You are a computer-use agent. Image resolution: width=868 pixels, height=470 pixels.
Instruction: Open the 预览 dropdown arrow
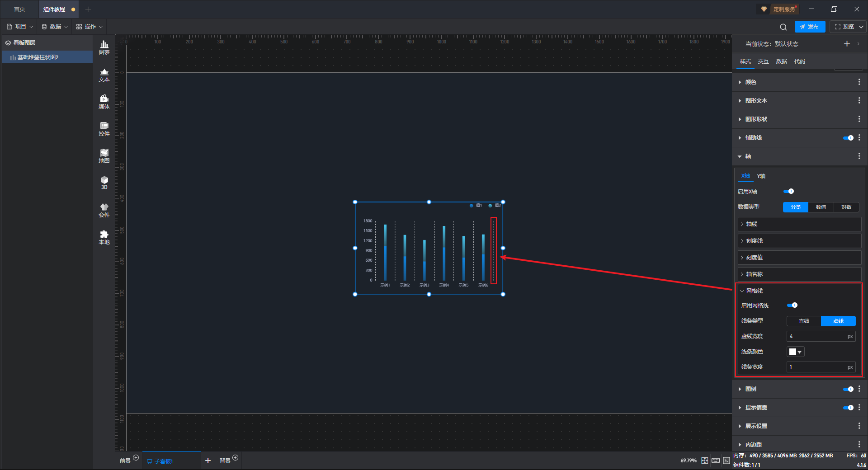pyautogui.click(x=861, y=27)
